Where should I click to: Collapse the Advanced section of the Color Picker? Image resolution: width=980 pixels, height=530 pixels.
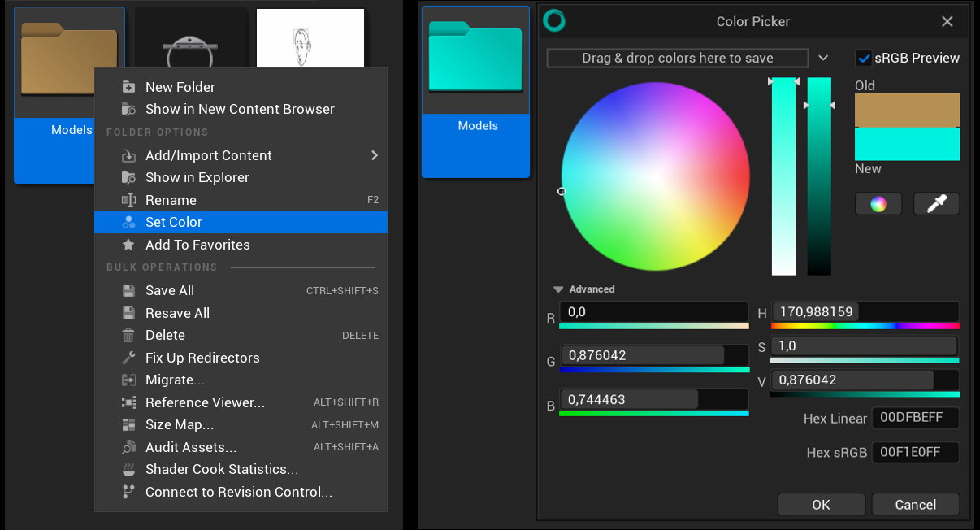click(x=558, y=289)
